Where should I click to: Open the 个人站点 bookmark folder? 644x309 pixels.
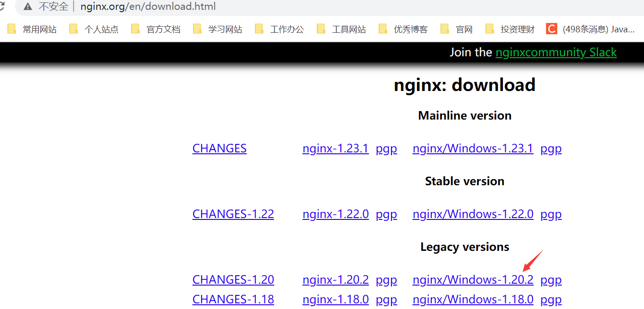tap(94, 29)
